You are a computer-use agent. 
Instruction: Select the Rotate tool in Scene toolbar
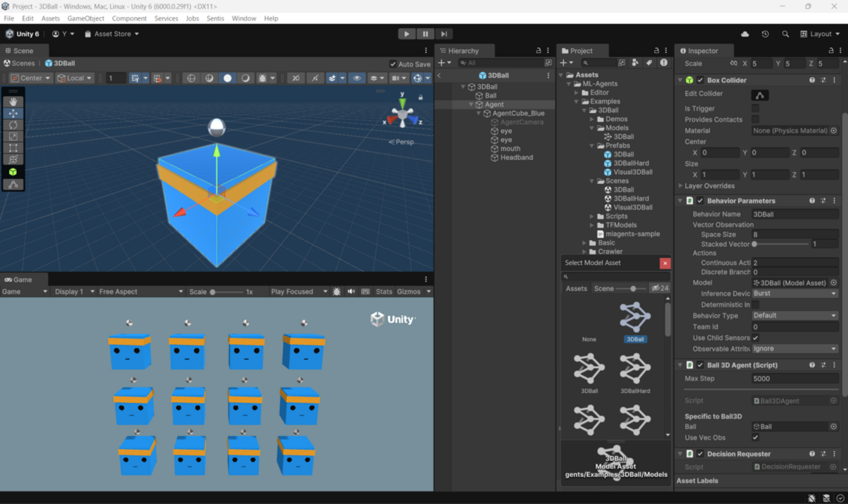[13, 125]
